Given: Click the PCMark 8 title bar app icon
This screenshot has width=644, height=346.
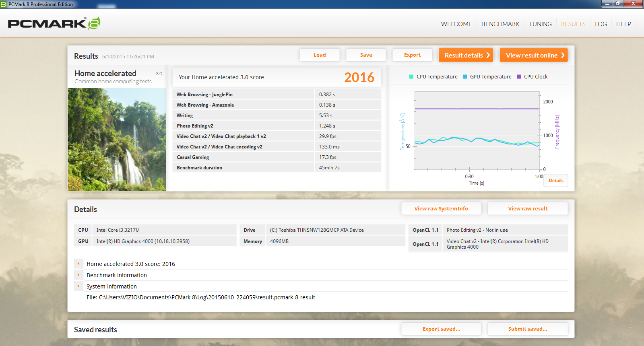Looking at the screenshot, I should point(4,4).
